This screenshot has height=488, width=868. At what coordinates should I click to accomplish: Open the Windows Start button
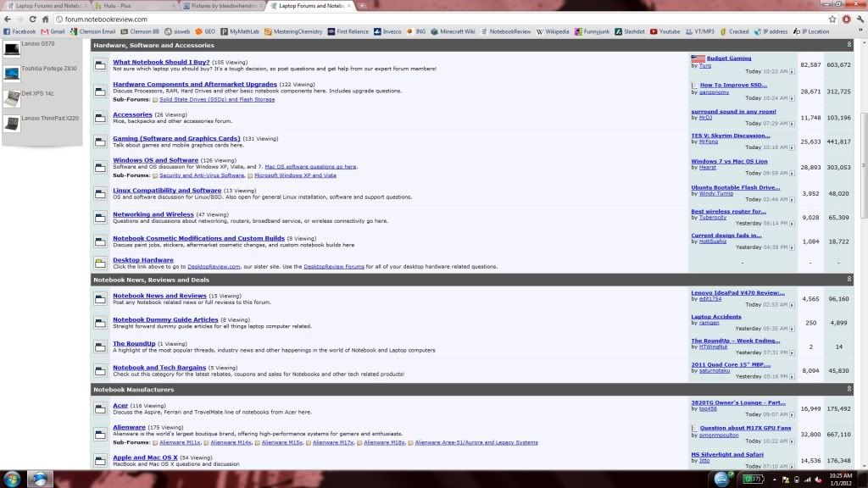[12, 480]
